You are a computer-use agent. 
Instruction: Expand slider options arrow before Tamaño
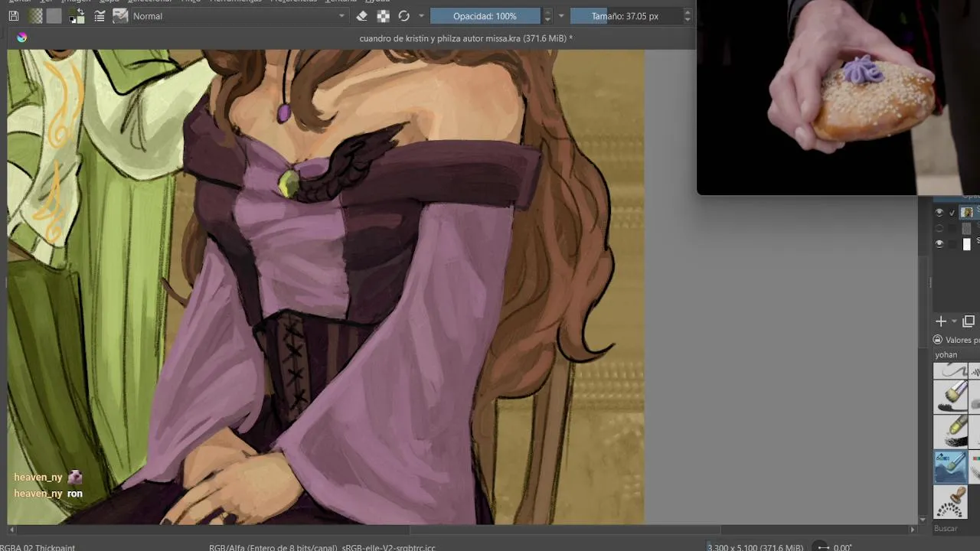(x=560, y=15)
